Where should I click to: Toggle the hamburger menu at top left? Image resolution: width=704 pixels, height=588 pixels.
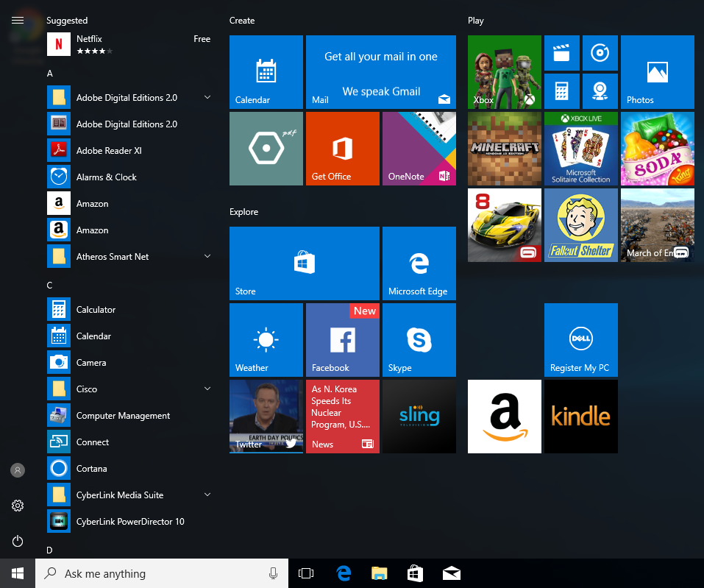pos(18,21)
